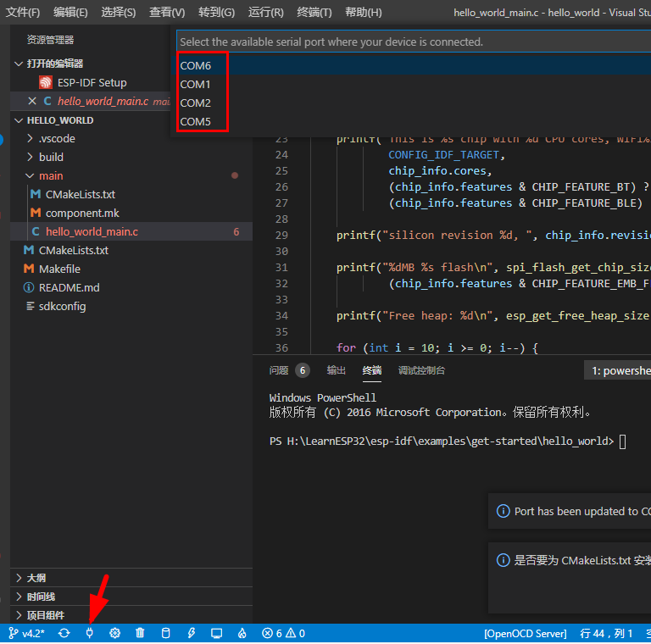
Task: Open the terminal shell selector dropdown powershell
Action: click(x=618, y=370)
